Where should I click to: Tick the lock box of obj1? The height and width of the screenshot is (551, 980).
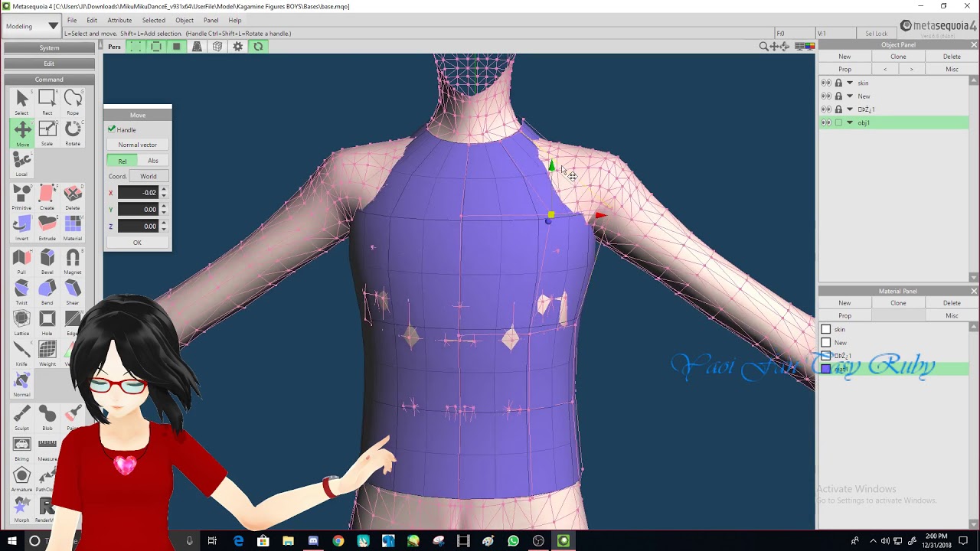(x=838, y=122)
